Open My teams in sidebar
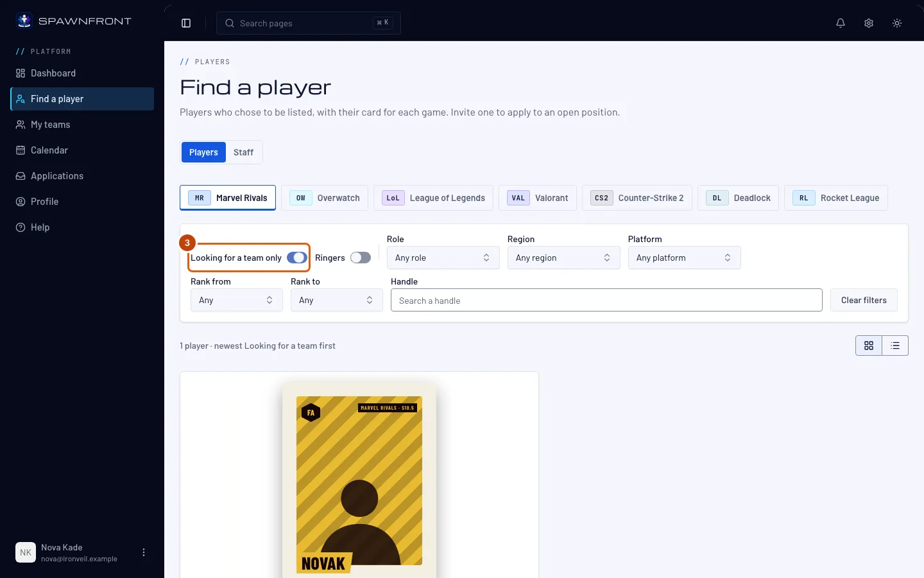The width and height of the screenshot is (924, 578). tap(82, 125)
